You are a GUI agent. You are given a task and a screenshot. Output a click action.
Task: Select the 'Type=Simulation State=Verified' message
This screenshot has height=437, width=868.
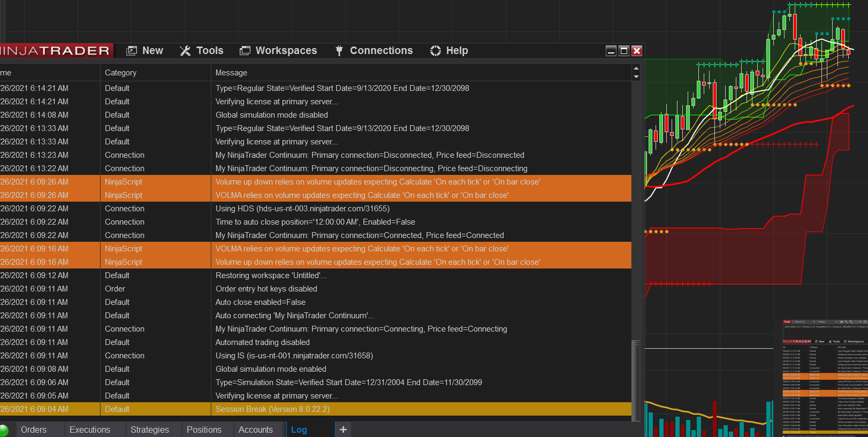pos(349,382)
